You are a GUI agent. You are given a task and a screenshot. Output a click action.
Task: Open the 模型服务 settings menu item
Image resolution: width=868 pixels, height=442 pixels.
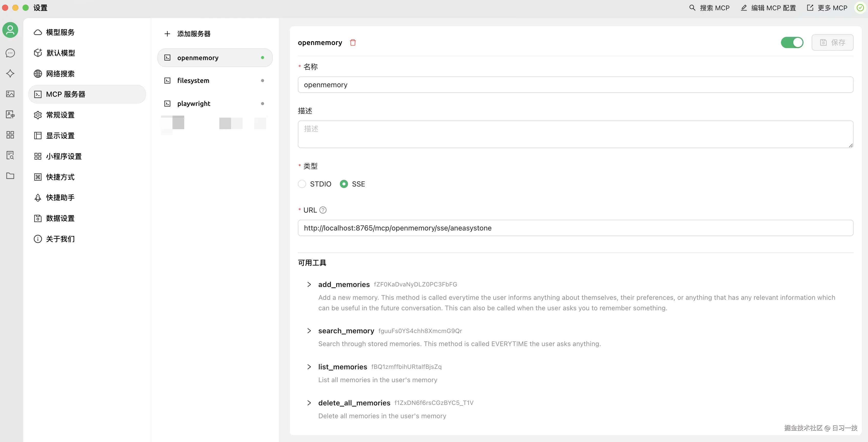[60, 32]
